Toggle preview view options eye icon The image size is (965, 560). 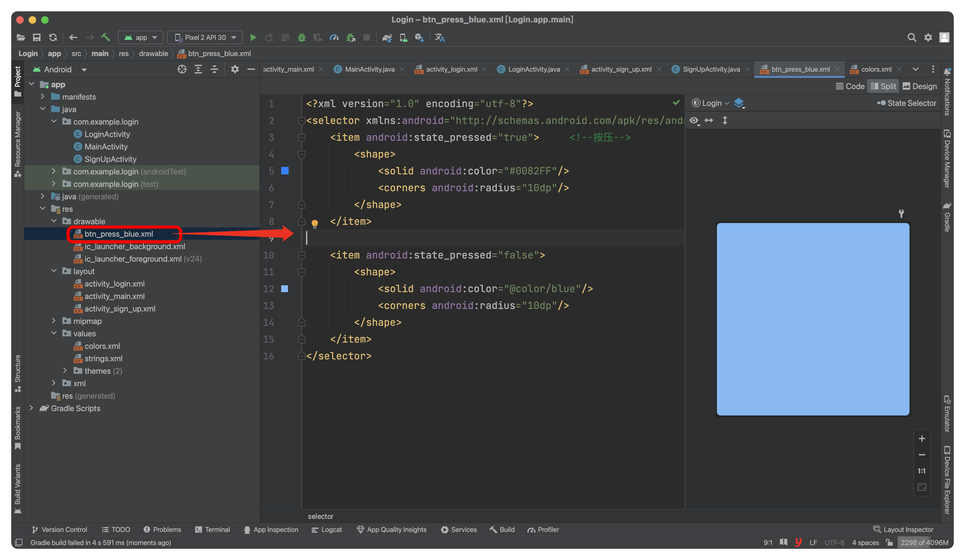(694, 121)
